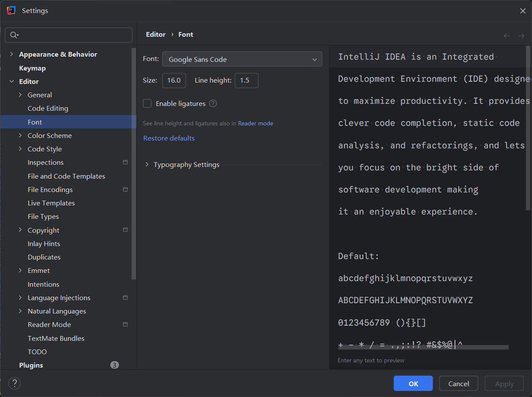Click the font preview horizontal scrollbar
The width and height of the screenshot is (532, 397).
click(x=423, y=347)
